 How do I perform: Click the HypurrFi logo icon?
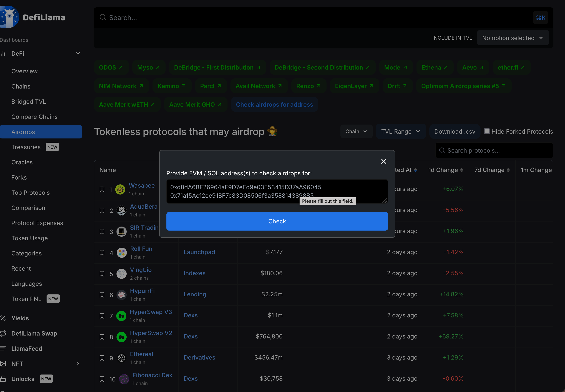coord(121,295)
